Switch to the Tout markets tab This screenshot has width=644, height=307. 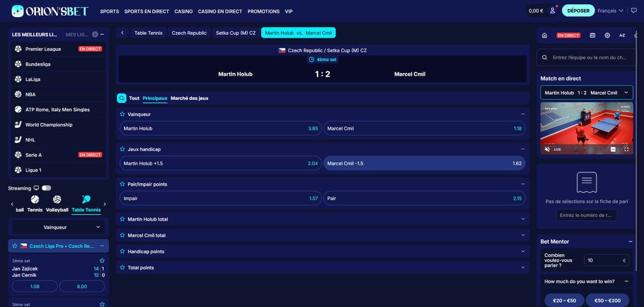click(134, 98)
